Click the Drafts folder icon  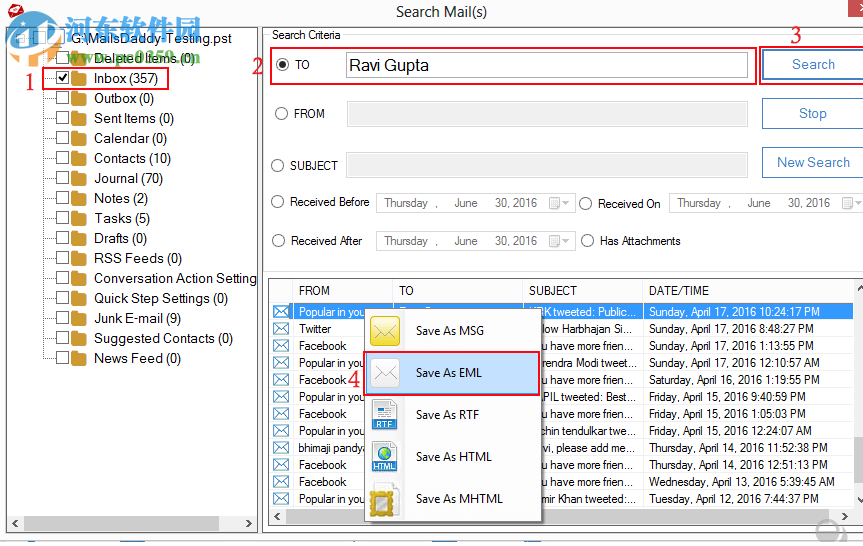coord(79,239)
